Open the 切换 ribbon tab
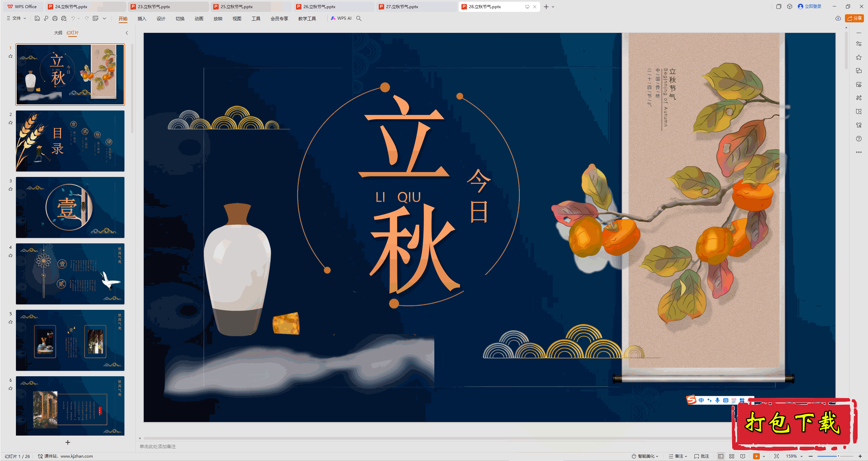 tap(180, 19)
